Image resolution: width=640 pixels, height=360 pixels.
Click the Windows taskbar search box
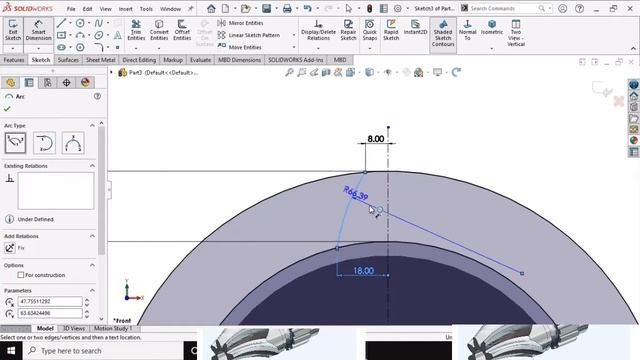pyautogui.click(x=103, y=351)
